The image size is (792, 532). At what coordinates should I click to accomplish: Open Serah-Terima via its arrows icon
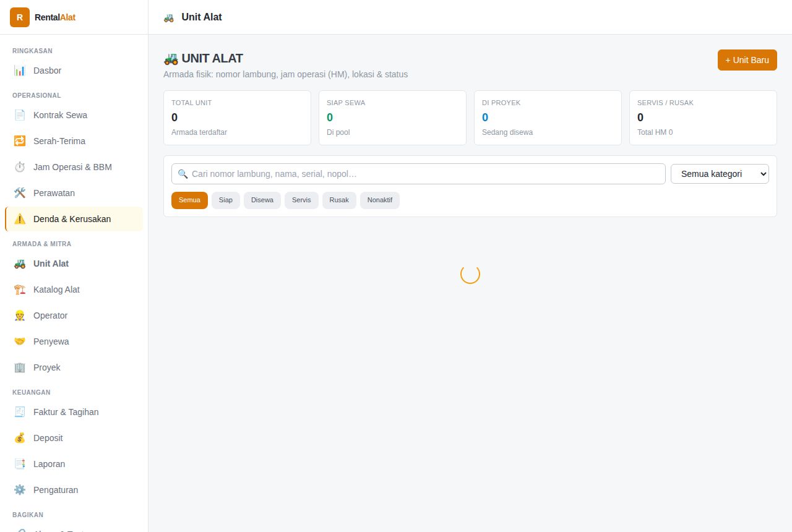[20, 141]
